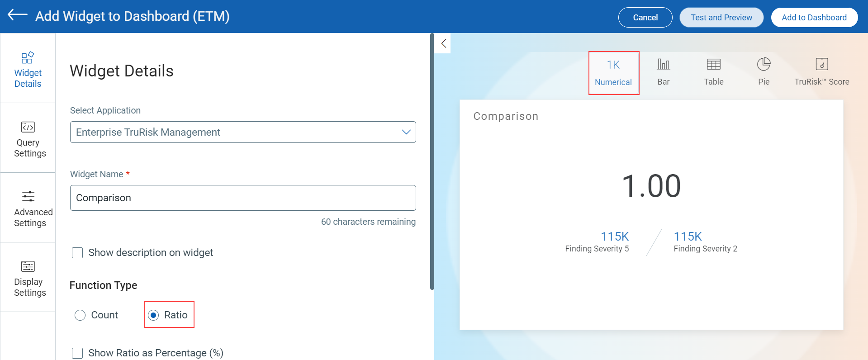Image resolution: width=868 pixels, height=360 pixels.
Task: Open Advanced Settings sidebar section
Action: click(28, 208)
